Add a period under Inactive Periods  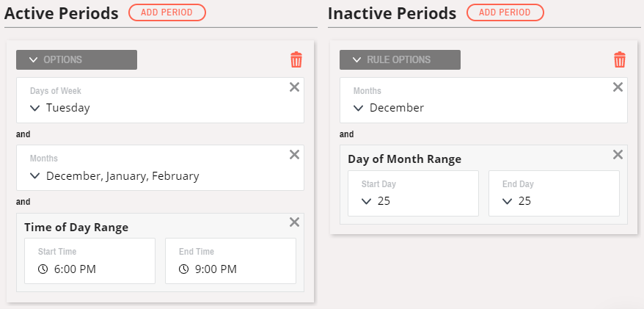(x=505, y=12)
